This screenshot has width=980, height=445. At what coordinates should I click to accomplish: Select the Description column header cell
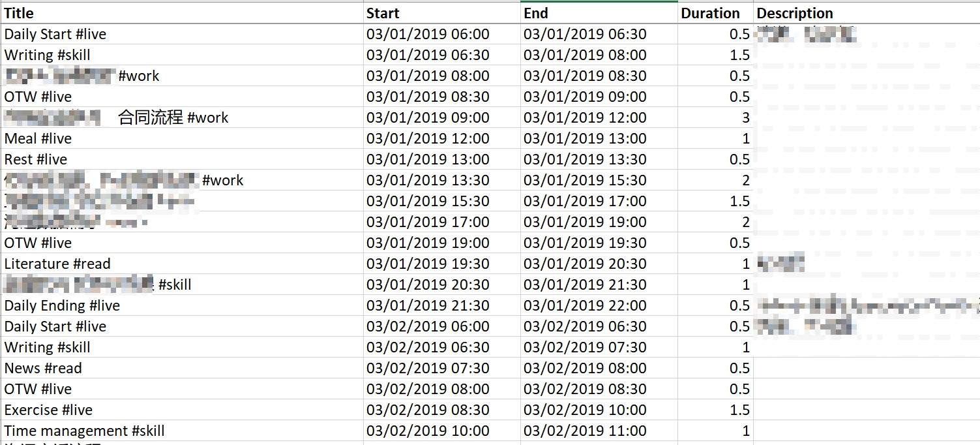(x=867, y=13)
